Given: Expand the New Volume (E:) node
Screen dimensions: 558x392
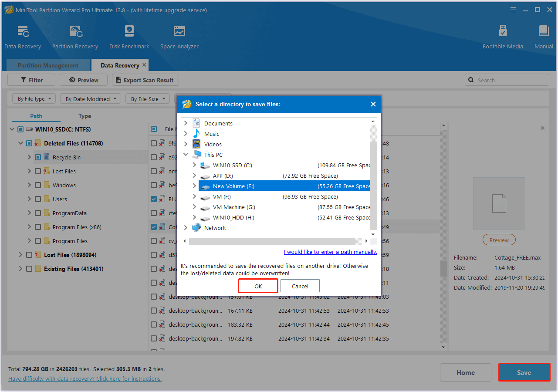Looking at the screenshot, I should [x=195, y=186].
